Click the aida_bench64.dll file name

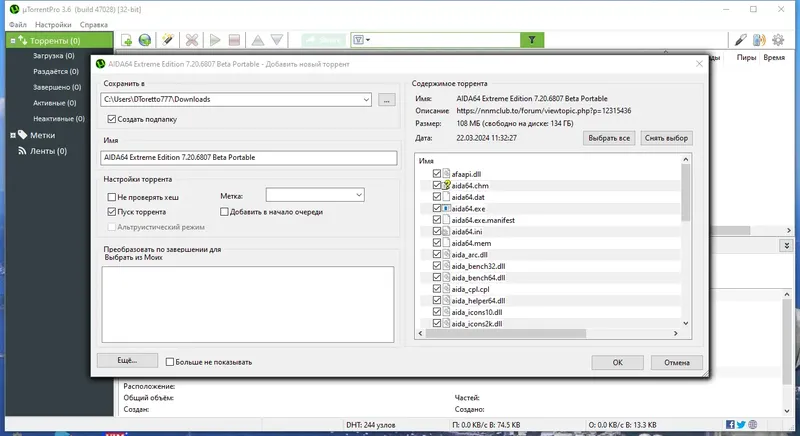pyautogui.click(x=478, y=278)
